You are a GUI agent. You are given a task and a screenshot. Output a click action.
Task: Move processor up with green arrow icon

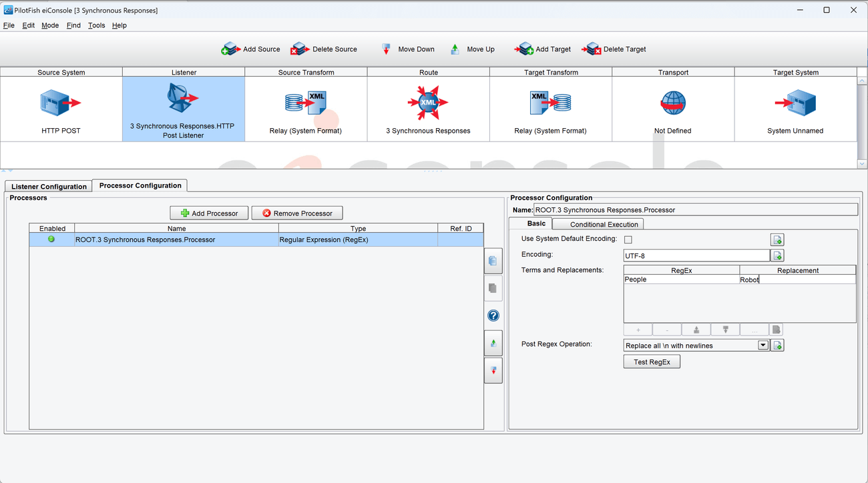pos(493,343)
